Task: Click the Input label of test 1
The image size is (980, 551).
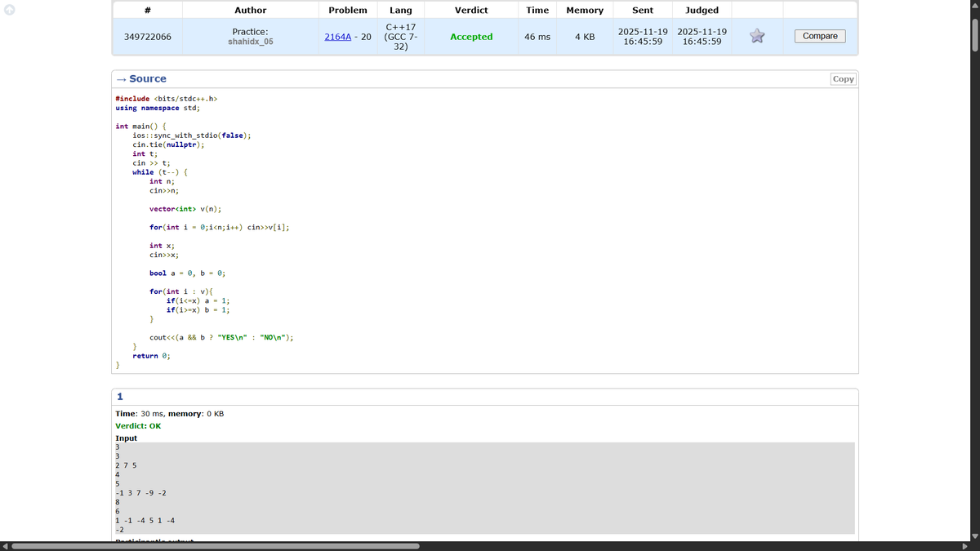Action: pos(127,438)
